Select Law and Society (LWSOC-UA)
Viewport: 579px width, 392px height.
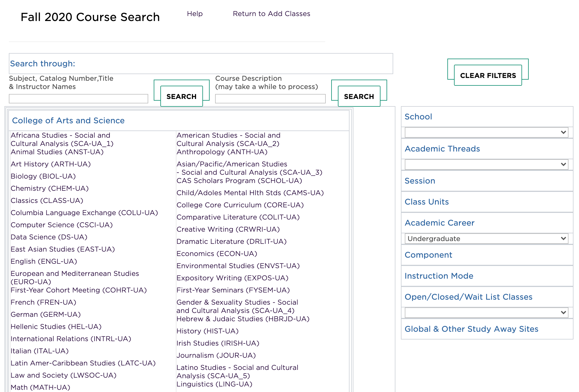64,375
